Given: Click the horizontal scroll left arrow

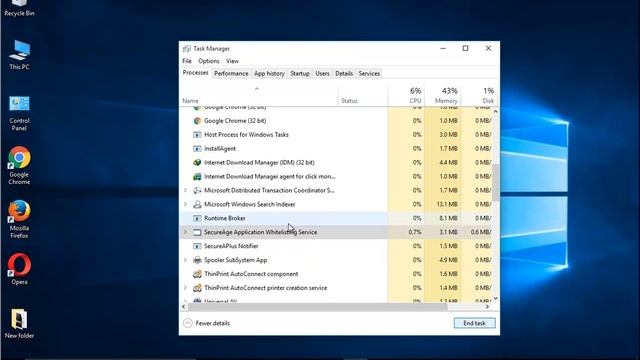Looking at the screenshot, I should click(x=184, y=307).
